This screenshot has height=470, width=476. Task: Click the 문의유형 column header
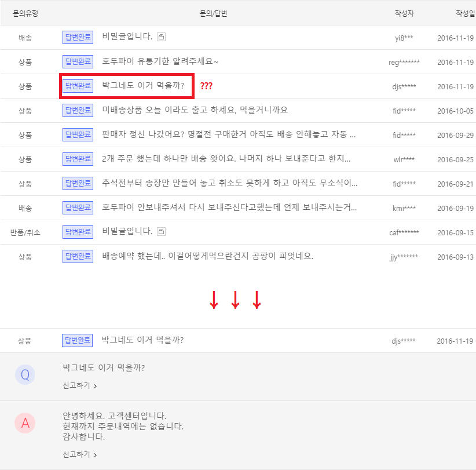(25, 13)
